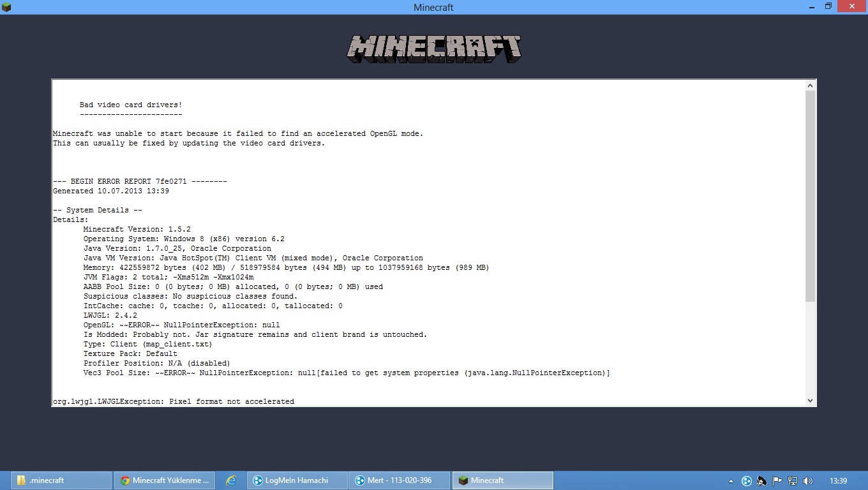This screenshot has height=490, width=868.
Task: Click scroll down arrow of error report
Action: (811, 401)
